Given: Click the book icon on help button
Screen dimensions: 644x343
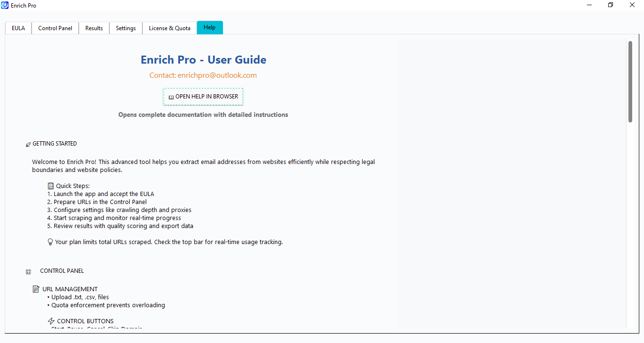Looking at the screenshot, I should click(x=171, y=97).
